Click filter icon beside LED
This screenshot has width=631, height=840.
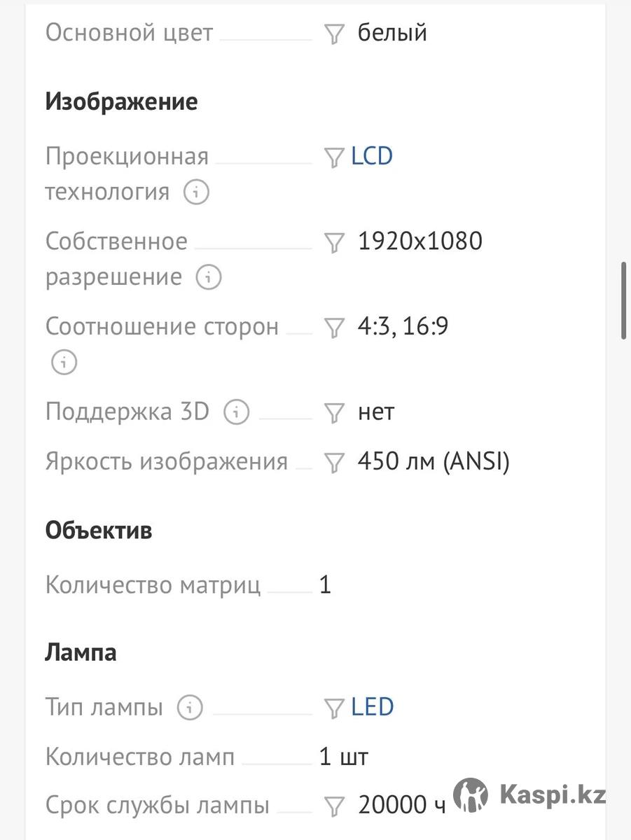[x=334, y=708]
